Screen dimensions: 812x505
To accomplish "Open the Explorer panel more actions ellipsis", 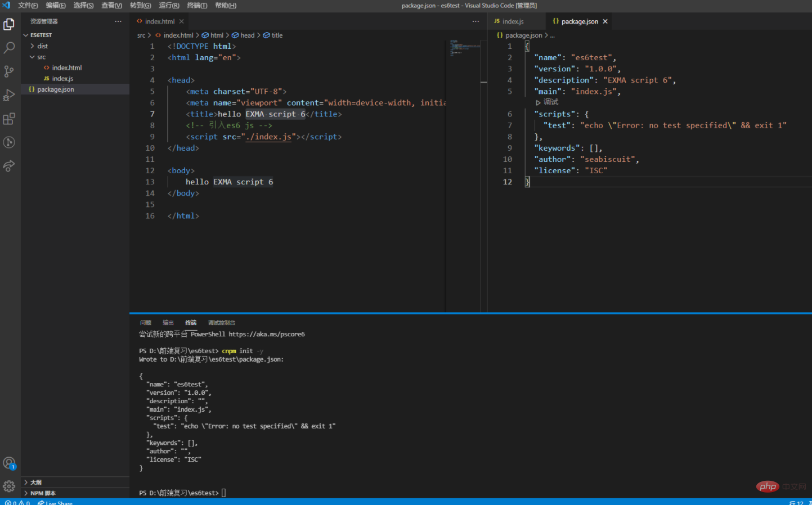I will 118,21.
